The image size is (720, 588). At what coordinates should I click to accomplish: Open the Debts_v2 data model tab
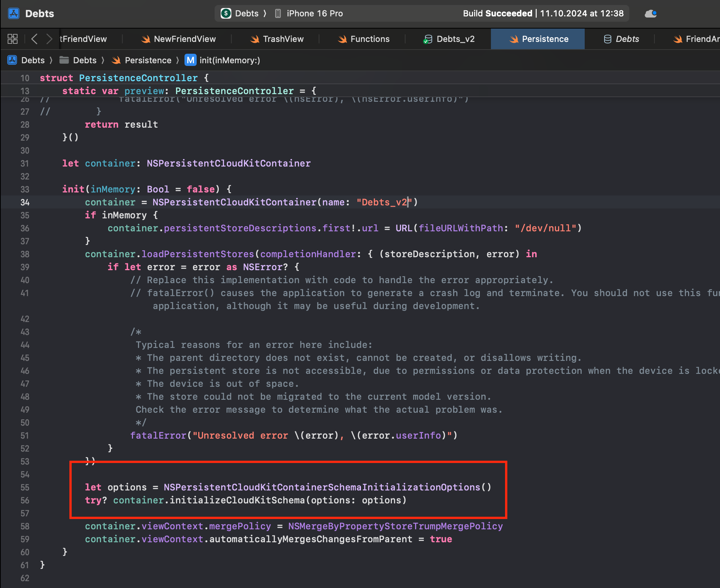[x=456, y=38]
